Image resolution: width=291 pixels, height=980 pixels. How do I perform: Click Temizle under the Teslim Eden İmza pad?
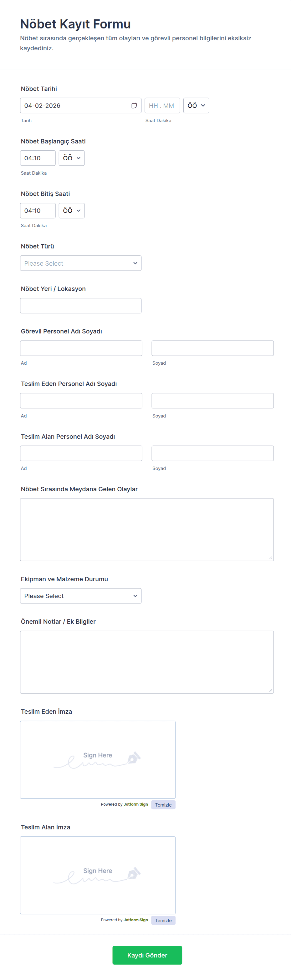[163, 805]
